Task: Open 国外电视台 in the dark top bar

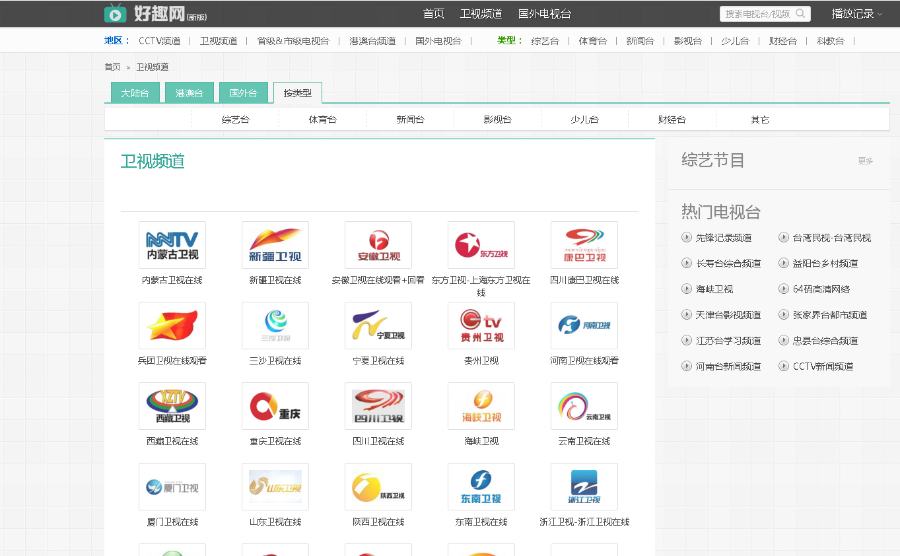Action: tap(544, 14)
